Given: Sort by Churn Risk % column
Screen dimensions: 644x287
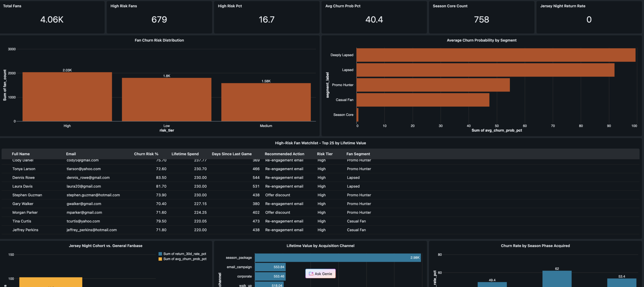Looking at the screenshot, I should pyautogui.click(x=146, y=154).
